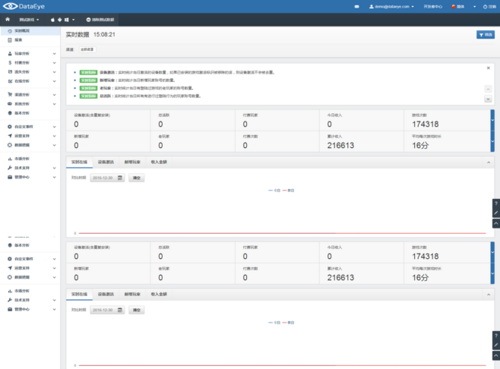The width and height of the screenshot is (500, 369).
Task: Collapse the upper chart panel with its chevron
Action: tap(488, 162)
